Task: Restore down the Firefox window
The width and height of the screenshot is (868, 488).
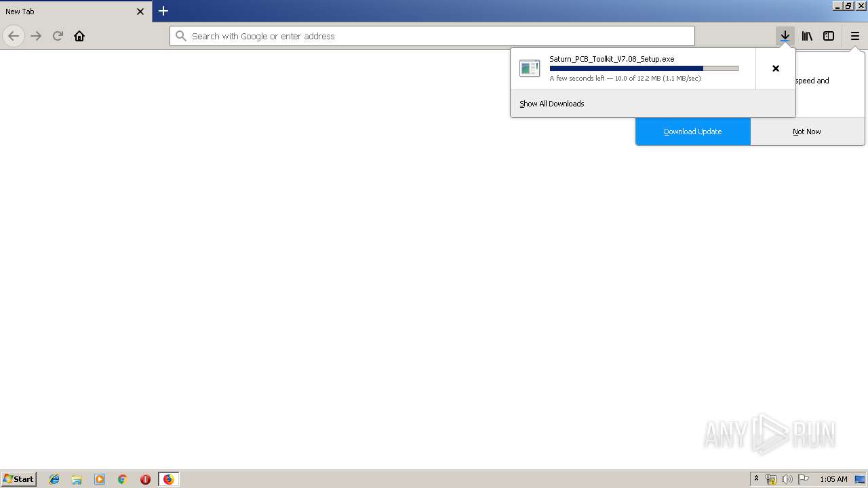Action: coord(849,6)
